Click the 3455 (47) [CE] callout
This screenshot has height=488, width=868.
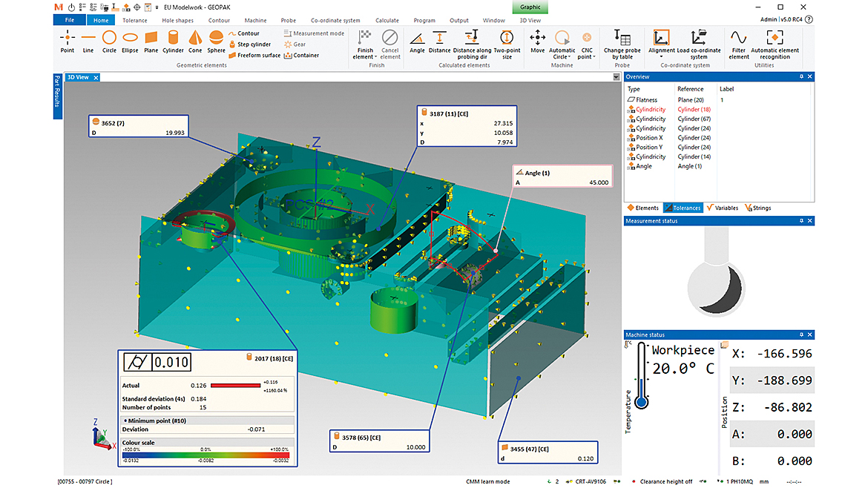tap(548, 452)
